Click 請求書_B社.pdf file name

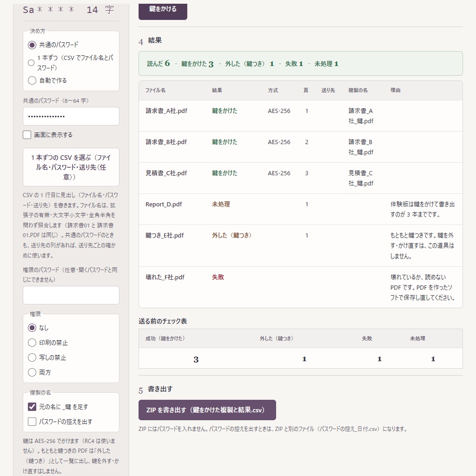tap(166, 142)
